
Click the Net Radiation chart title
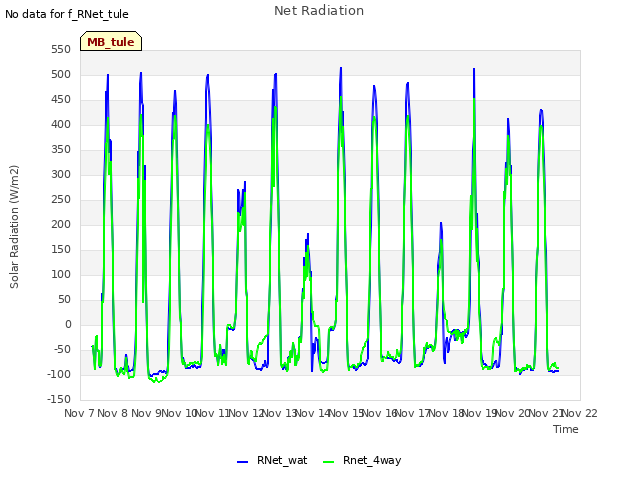[319, 11]
